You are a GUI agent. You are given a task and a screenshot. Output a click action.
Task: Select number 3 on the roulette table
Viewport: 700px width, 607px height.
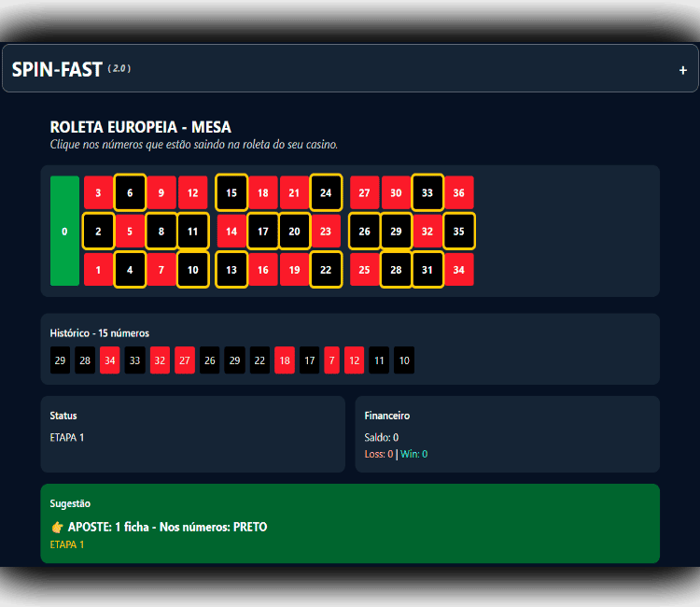click(x=98, y=192)
